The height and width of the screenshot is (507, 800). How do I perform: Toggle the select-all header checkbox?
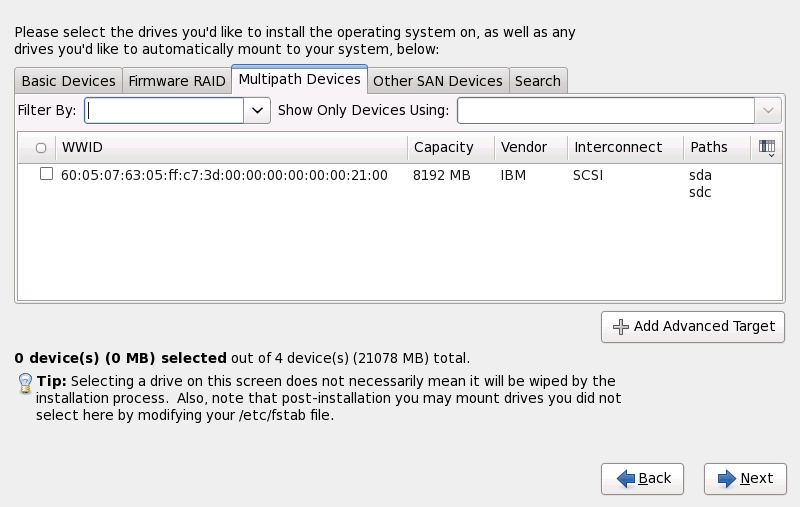click(x=41, y=148)
